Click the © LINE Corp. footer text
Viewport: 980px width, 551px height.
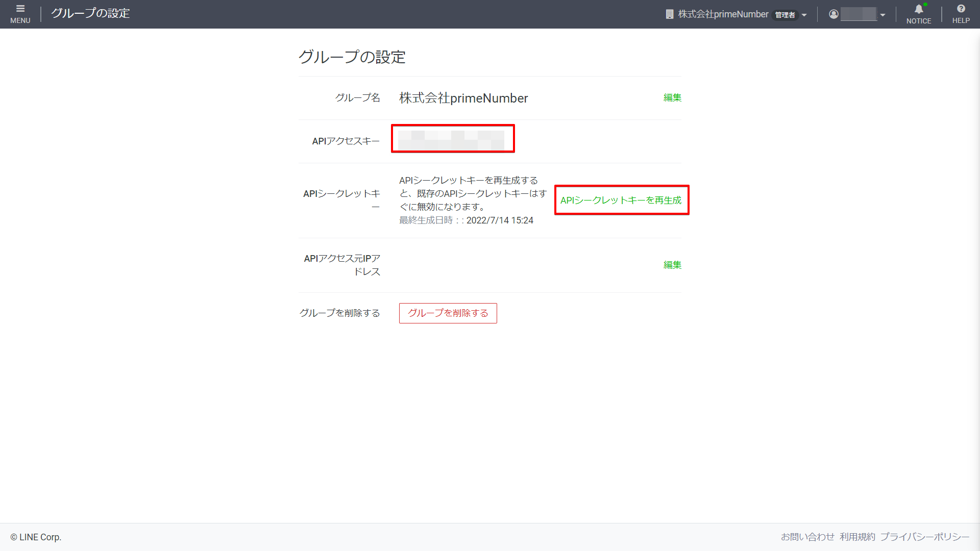36,537
